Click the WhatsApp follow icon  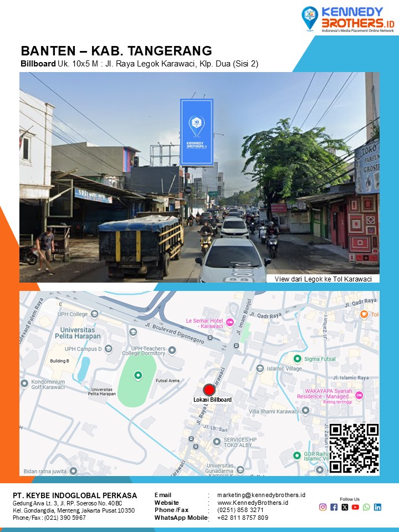pyautogui.click(x=366, y=507)
